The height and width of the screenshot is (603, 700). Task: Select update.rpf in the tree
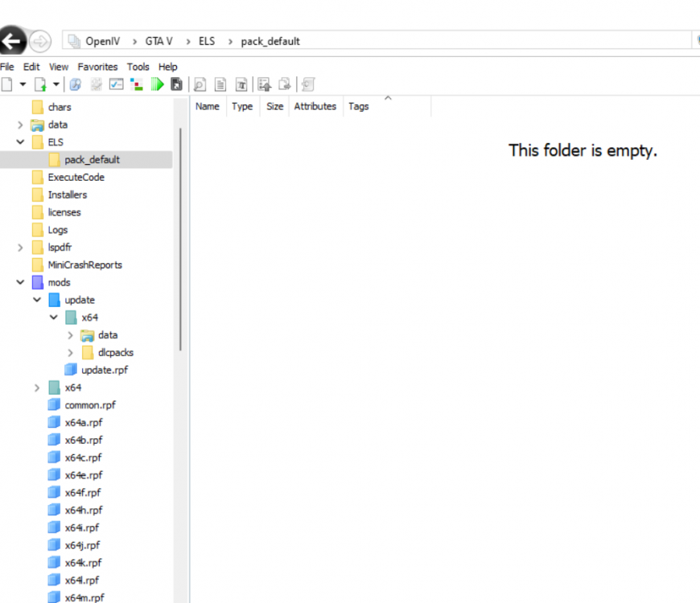pyautogui.click(x=105, y=370)
